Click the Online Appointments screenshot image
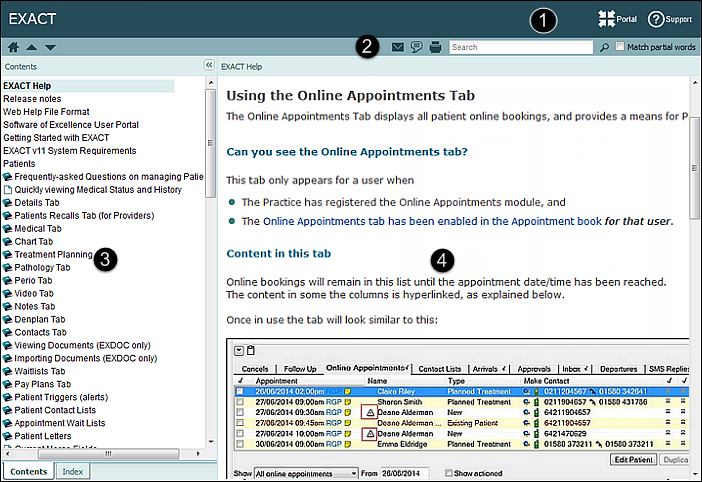The width and height of the screenshot is (702, 482). click(x=458, y=409)
